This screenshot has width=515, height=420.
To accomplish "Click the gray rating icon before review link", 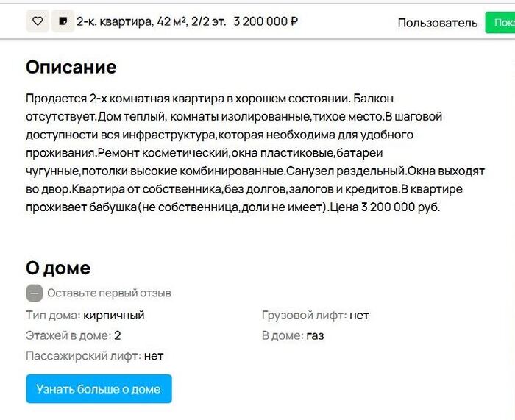I will pyautogui.click(x=34, y=293).
